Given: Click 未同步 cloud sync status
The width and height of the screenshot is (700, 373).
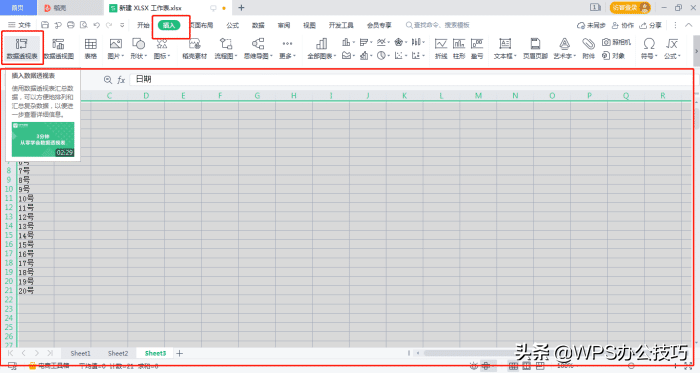Looking at the screenshot, I should (x=591, y=25).
